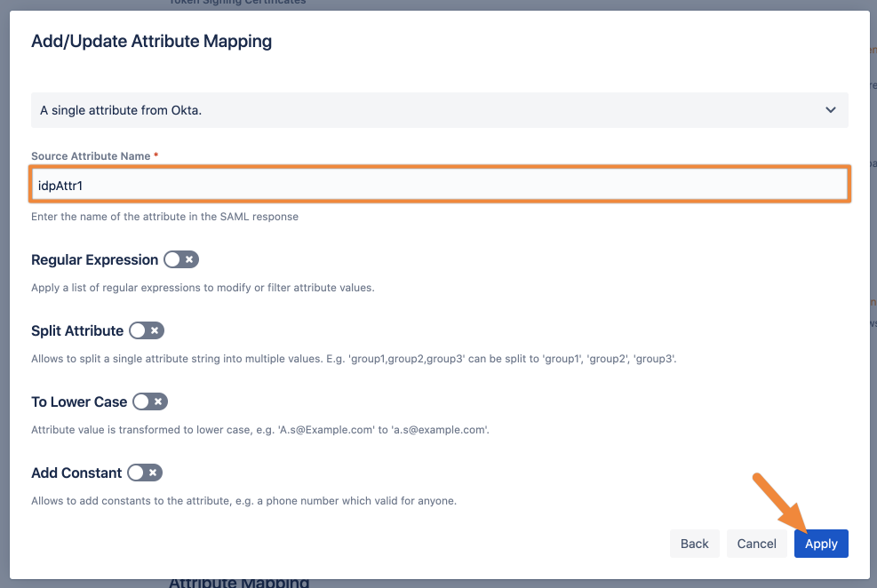The height and width of the screenshot is (588, 877).
Task: Click the To Lower Case heading label
Action: coord(79,401)
